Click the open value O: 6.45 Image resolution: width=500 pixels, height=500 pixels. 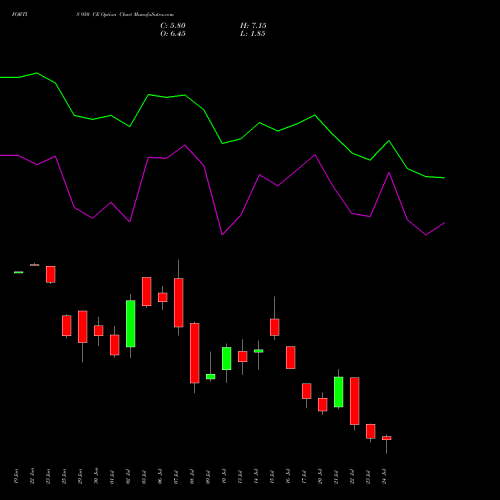(x=173, y=34)
